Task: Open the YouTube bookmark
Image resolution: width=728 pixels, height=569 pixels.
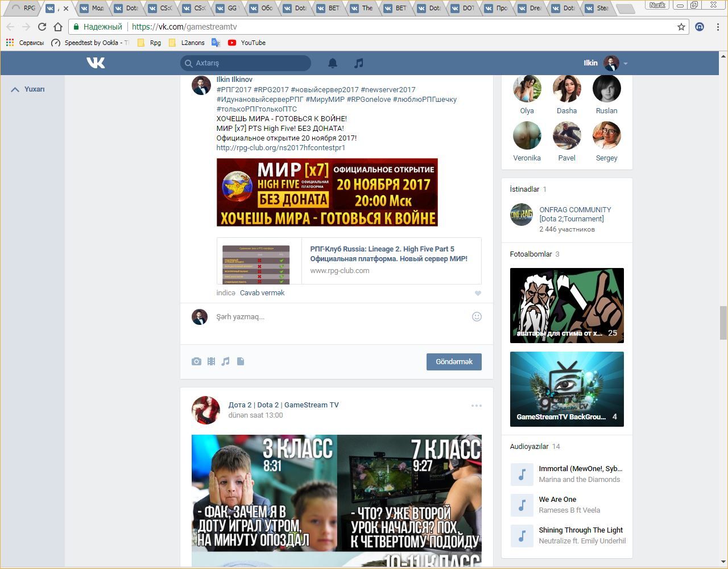Action: pos(247,43)
